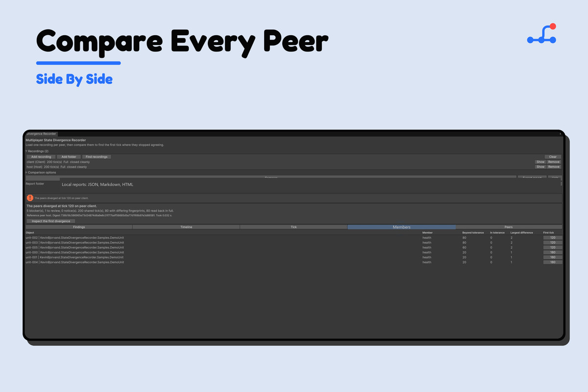Click the Beyond tolerance column header
Screen dimensions: 588x392
click(x=473, y=232)
